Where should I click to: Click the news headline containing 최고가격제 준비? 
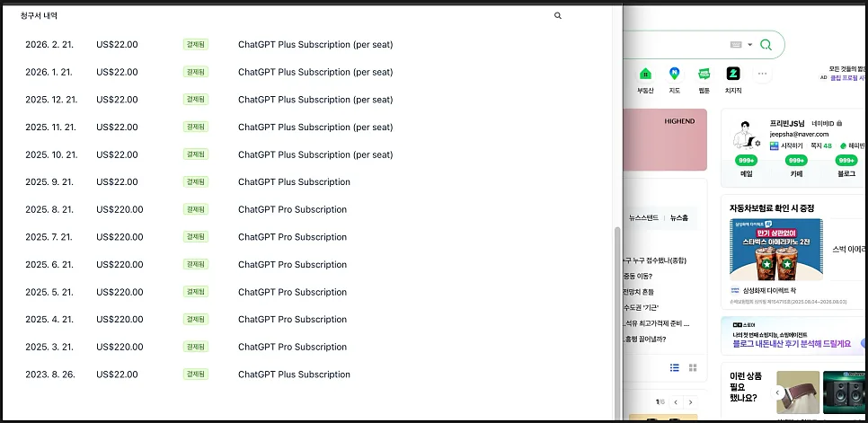tap(657, 323)
